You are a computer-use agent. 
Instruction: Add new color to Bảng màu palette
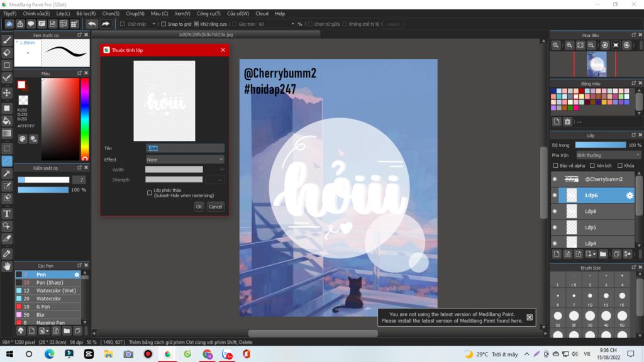pos(557,121)
